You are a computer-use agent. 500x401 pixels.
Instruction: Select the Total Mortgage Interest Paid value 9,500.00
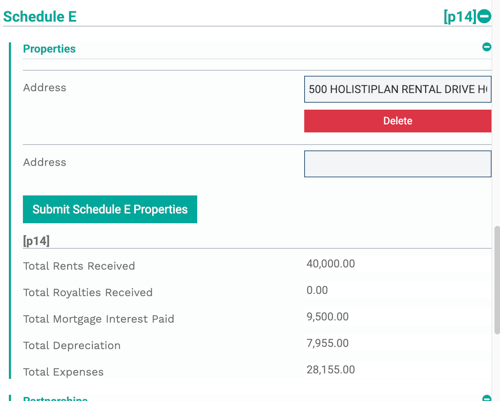pyautogui.click(x=328, y=317)
